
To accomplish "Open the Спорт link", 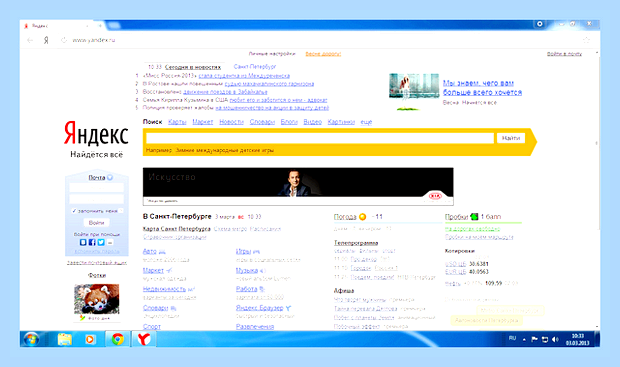I will click(x=152, y=327).
